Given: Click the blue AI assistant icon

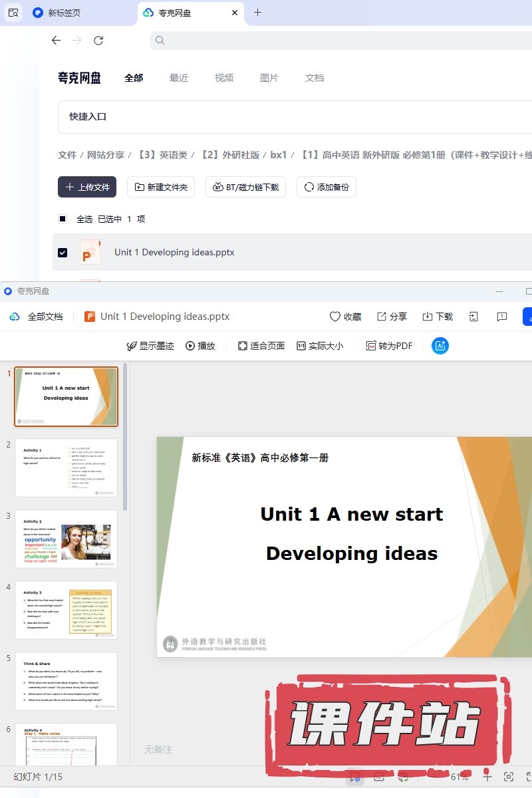Looking at the screenshot, I should pyautogui.click(x=440, y=346).
